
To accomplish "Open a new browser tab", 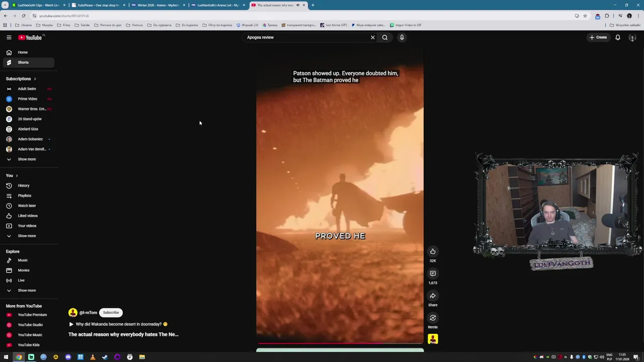I will (312, 5).
